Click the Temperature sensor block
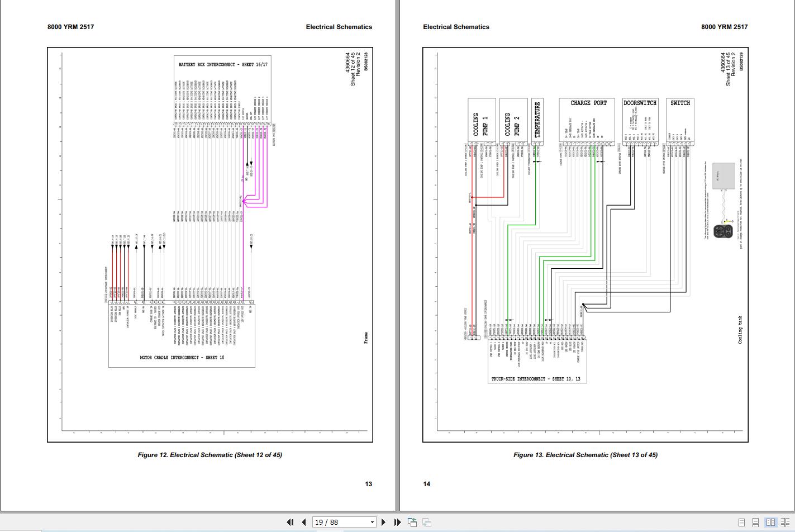795x532 pixels. [537, 121]
